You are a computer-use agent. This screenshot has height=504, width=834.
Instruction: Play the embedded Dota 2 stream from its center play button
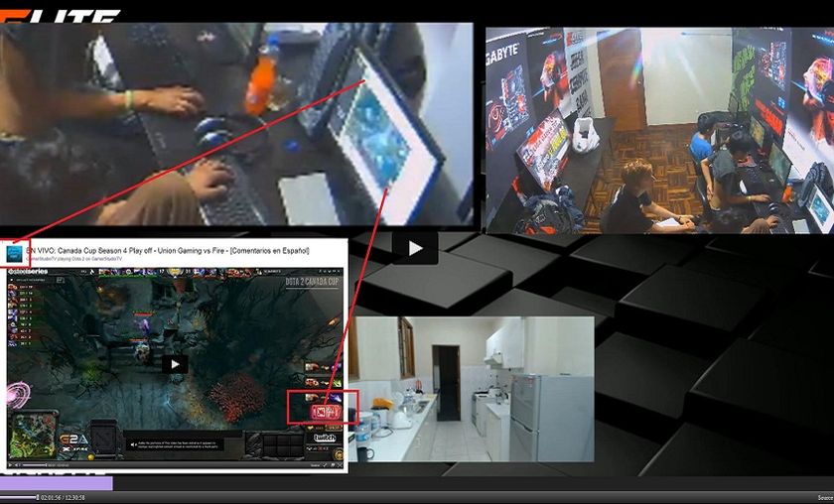175,364
